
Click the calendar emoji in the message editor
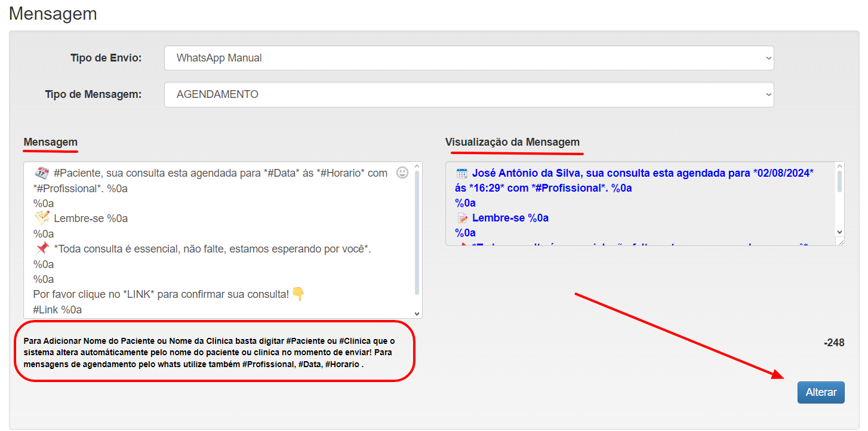pos(42,173)
